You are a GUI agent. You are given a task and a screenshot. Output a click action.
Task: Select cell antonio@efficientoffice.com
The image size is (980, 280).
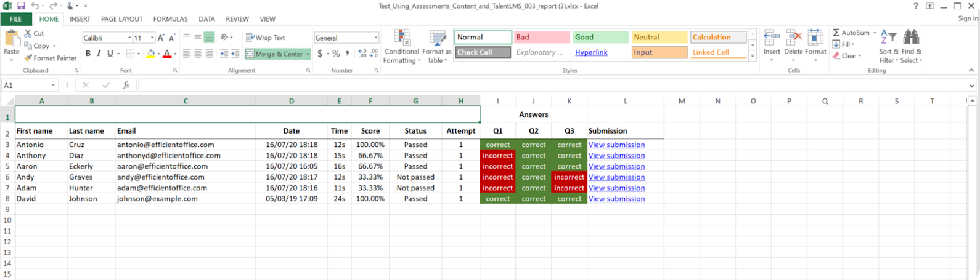click(x=186, y=145)
